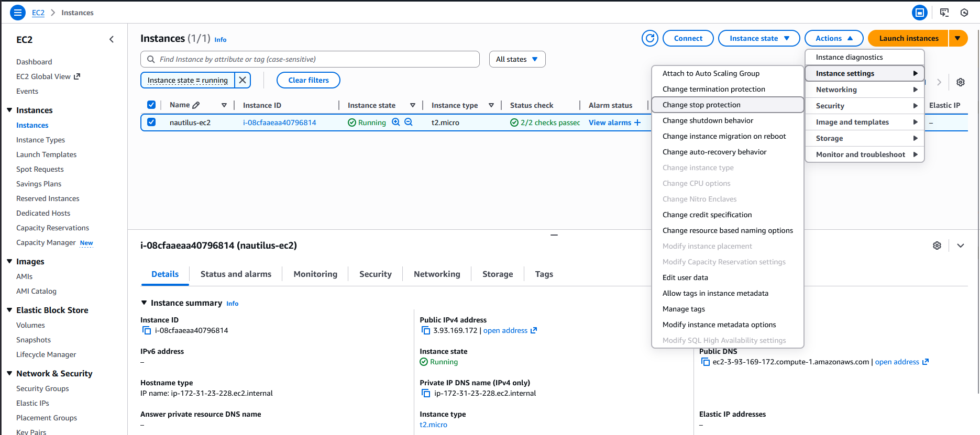The height and width of the screenshot is (435, 980).
Task: Collapse the instance details panel chevron
Action: pos(961,246)
